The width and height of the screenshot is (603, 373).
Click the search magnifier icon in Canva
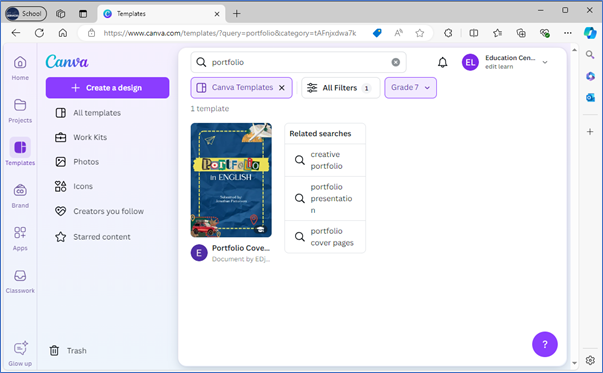(201, 62)
